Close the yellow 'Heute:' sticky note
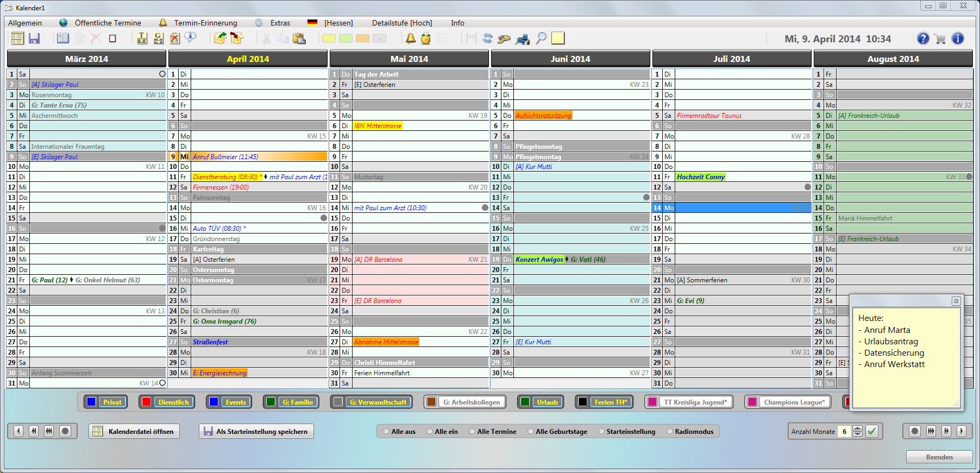The width and height of the screenshot is (980, 473). click(x=956, y=301)
